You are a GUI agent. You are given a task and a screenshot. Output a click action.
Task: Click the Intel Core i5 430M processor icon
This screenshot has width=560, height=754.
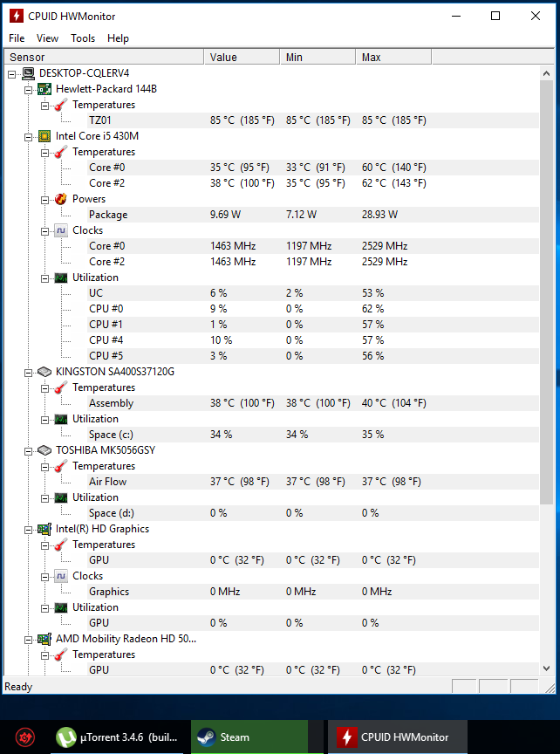(x=44, y=136)
